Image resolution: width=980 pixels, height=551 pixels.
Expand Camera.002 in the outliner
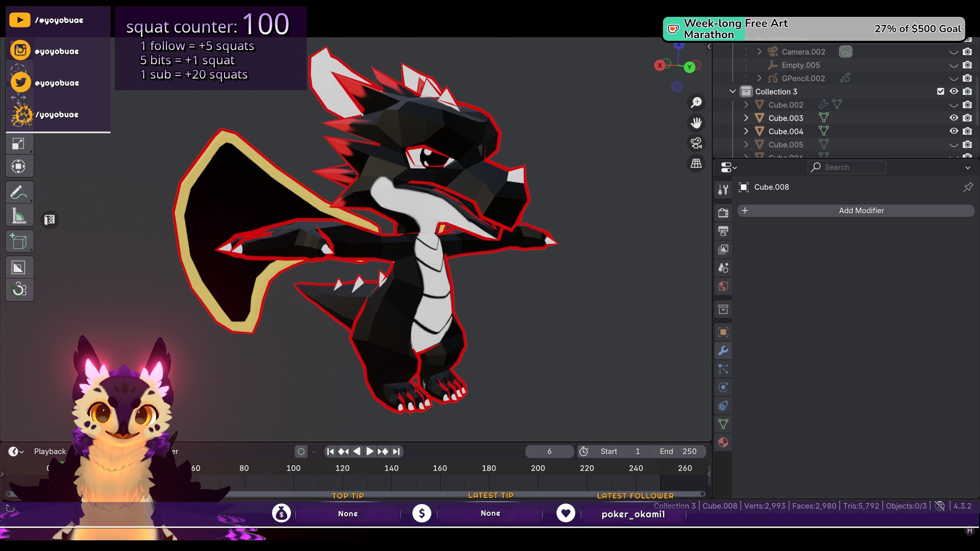coord(759,52)
